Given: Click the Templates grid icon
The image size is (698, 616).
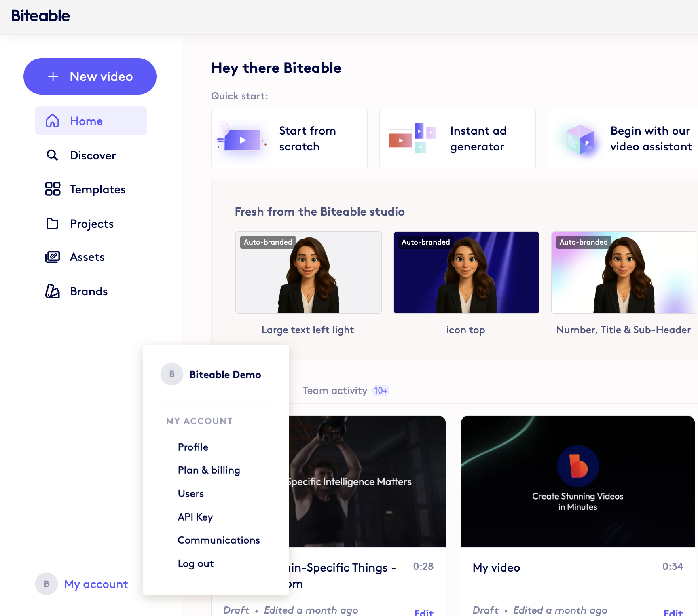Looking at the screenshot, I should pos(53,189).
